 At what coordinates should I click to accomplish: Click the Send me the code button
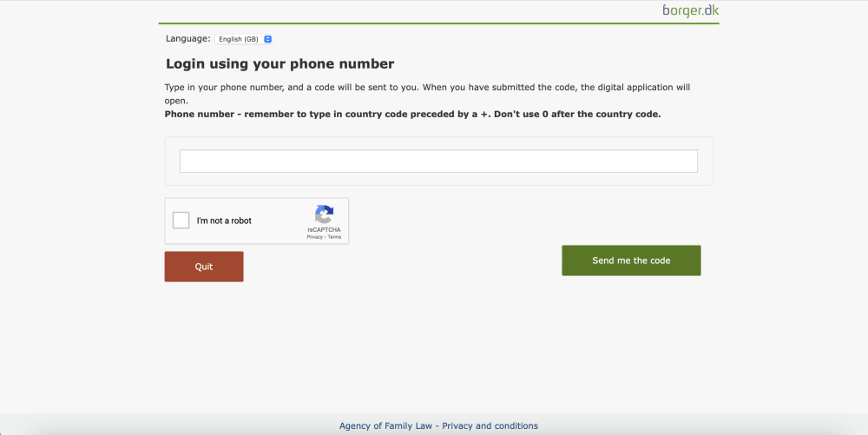tap(631, 260)
